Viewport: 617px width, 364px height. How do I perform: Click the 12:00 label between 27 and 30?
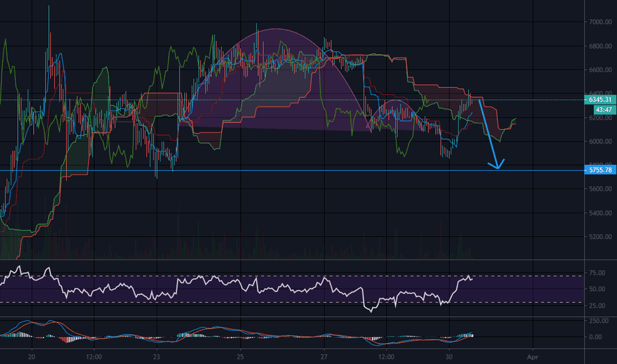[386, 357]
